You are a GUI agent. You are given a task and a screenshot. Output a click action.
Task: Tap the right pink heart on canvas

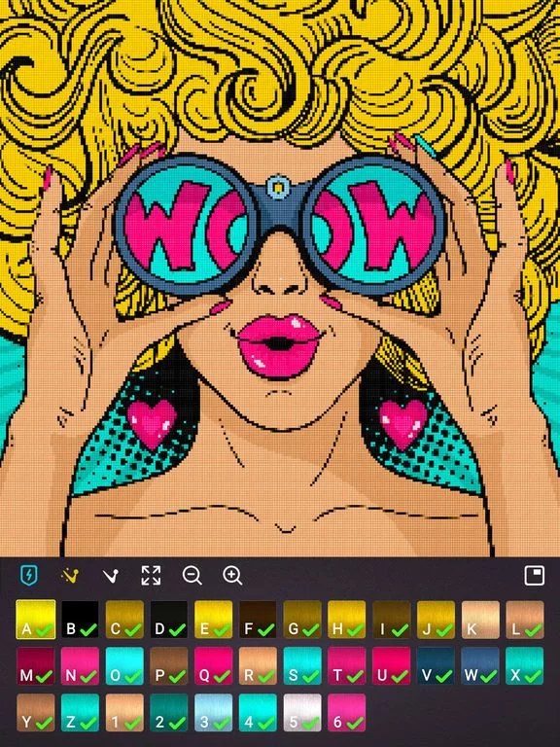tap(403, 423)
